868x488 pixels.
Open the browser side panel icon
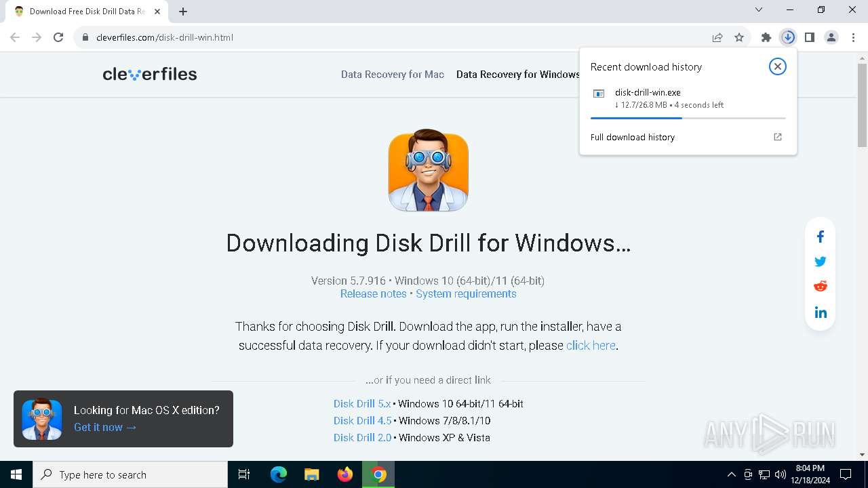810,37
